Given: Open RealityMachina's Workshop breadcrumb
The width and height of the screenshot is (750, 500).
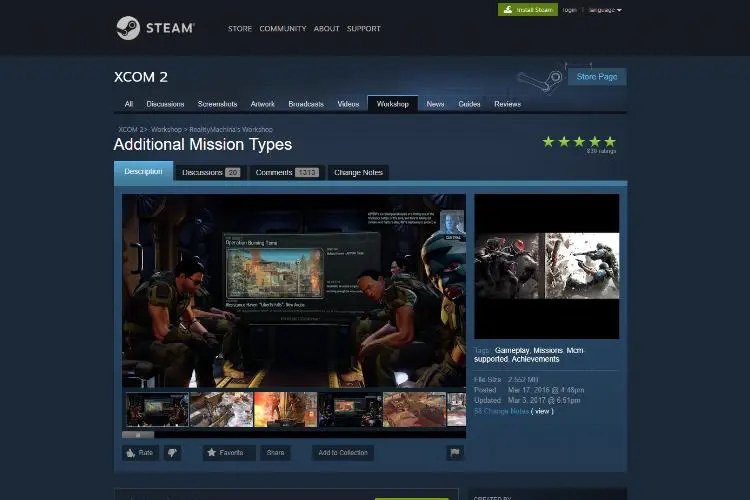Looking at the screenshot, I should pos(231,130).
